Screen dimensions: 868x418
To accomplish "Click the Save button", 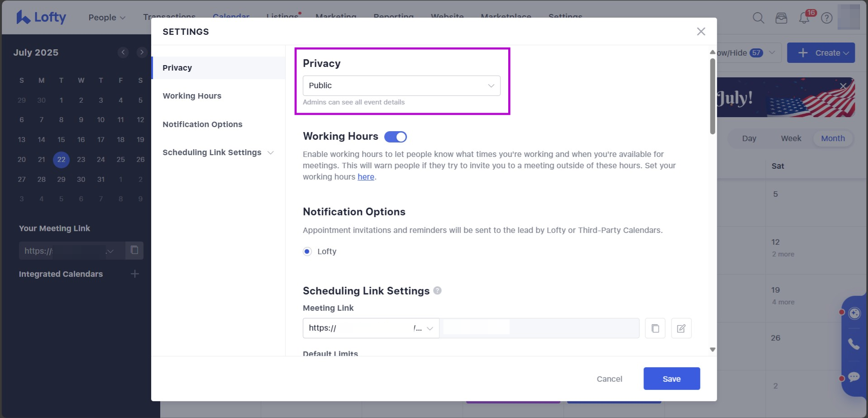I will 672,379.
